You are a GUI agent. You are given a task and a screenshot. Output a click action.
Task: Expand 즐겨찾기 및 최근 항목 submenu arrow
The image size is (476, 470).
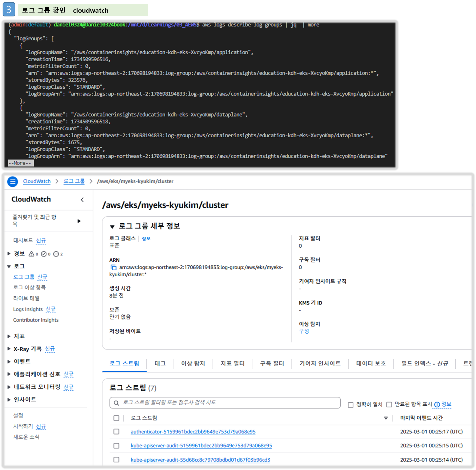(79, 221)
